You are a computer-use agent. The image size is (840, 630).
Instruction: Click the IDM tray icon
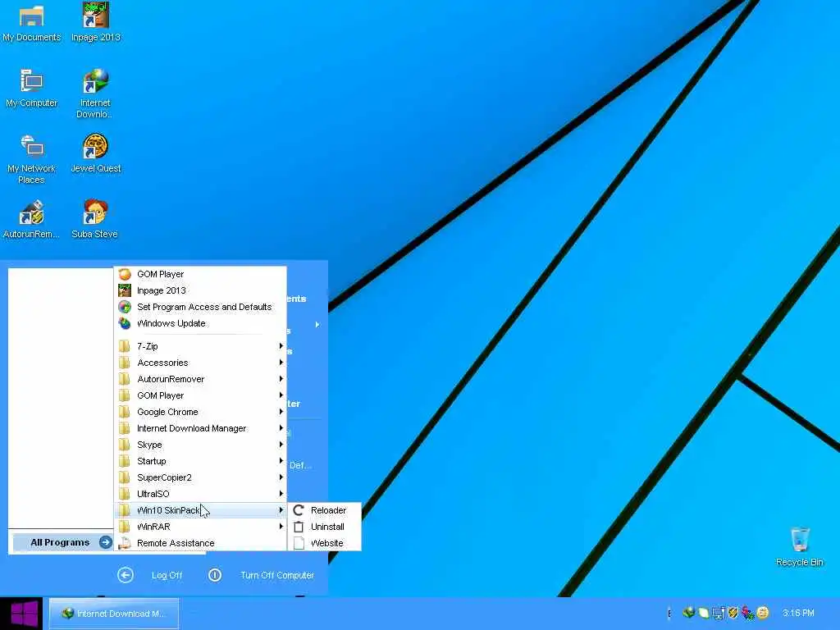(x=689, y=612)
